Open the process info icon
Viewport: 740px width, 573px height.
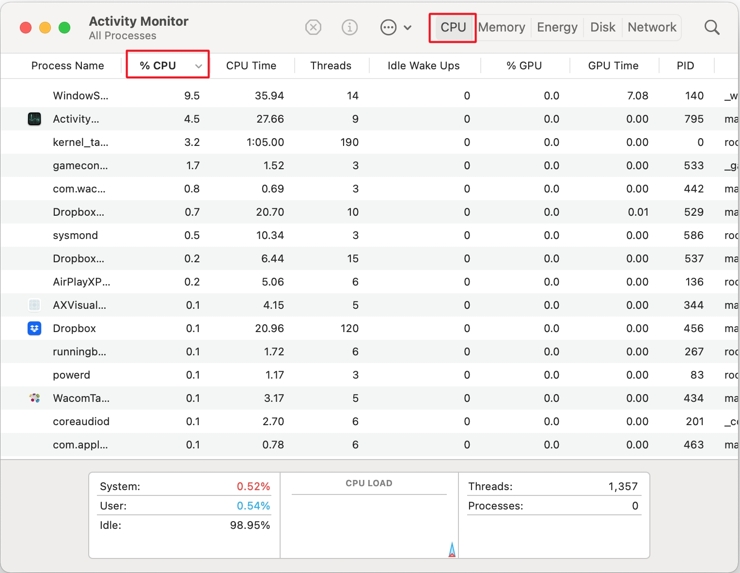coord(349,27)
